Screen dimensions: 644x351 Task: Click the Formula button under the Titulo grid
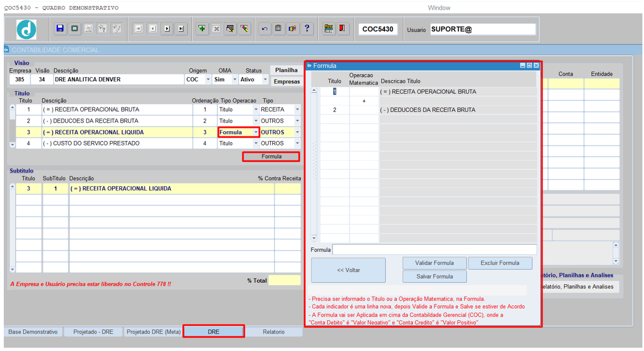point(271,156)
